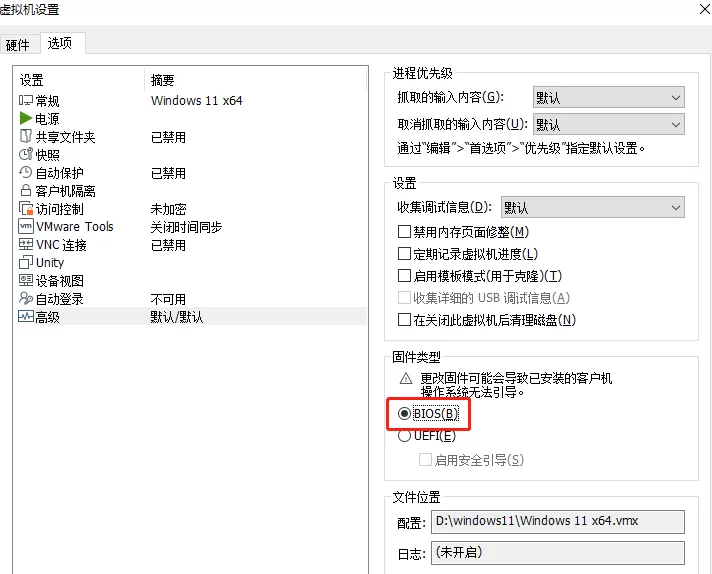Viewport: 712px width, 574px height.
Task: Click the Appliance View (设备视图) icon
Action: pos(26,280)
